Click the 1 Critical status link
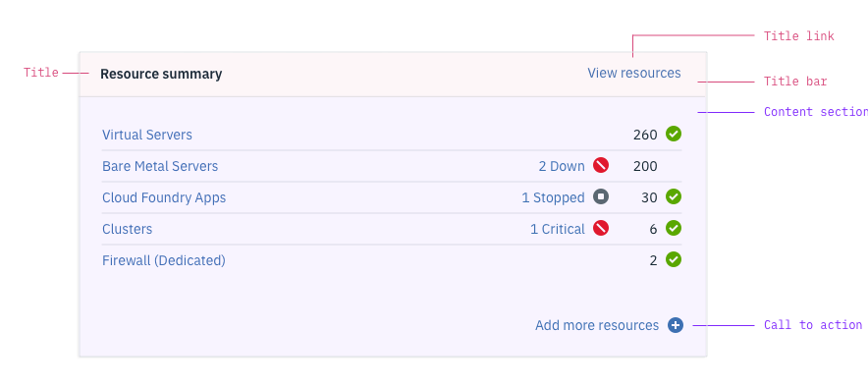 point(558,229)
